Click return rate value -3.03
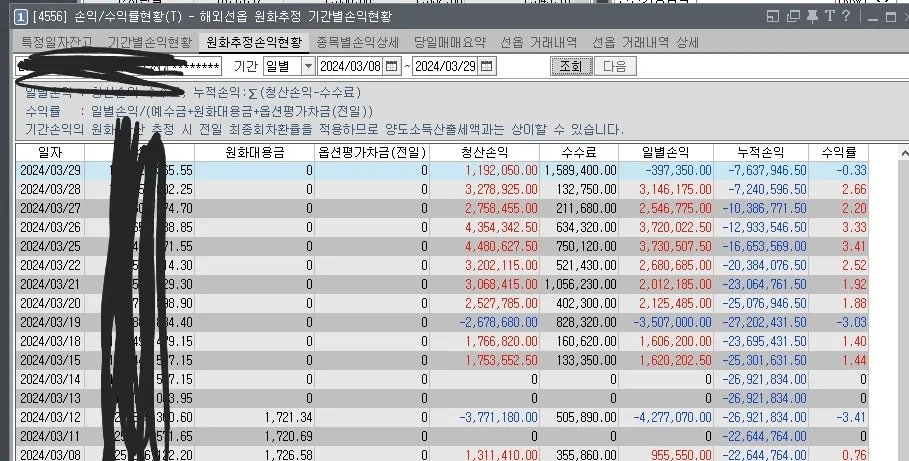This screenshot has width=909, height=461. pyautogui.click(x=852, y=322)
